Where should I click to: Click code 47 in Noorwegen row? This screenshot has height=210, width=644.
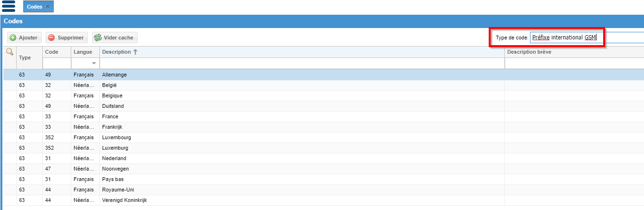click(x=48, y=169)
